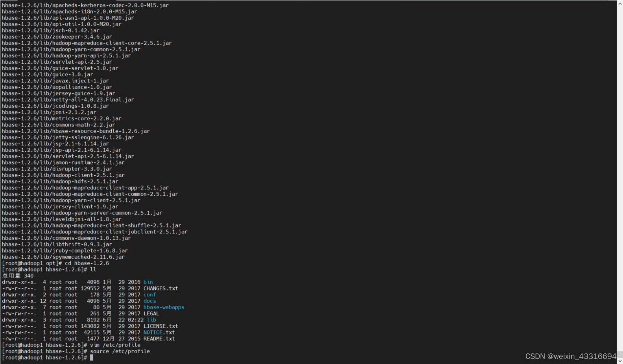Image resolution: width=623 pixels, height=364 pixels.
Task: Click the 'netty-all-4.0.23.Final.jar' line
Action: [68, 100]
